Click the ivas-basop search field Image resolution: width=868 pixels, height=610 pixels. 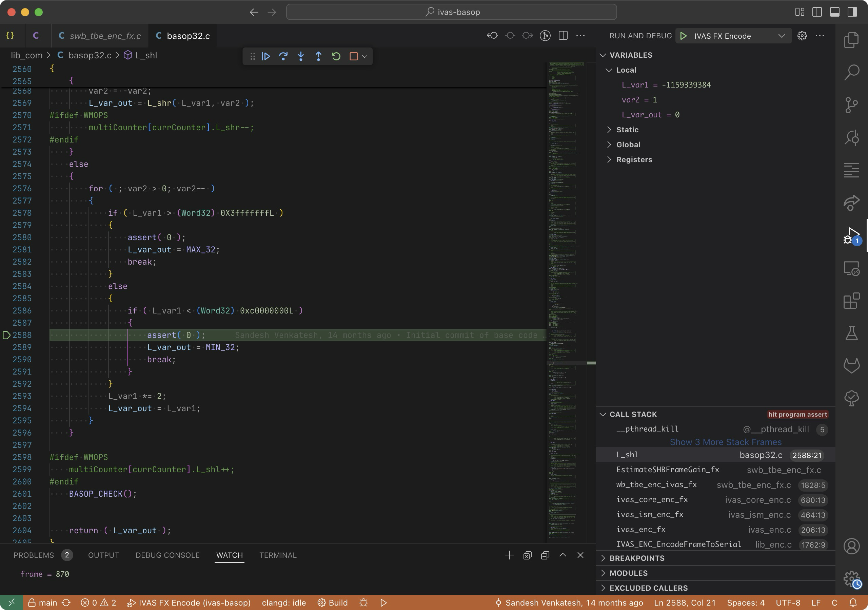451,12
